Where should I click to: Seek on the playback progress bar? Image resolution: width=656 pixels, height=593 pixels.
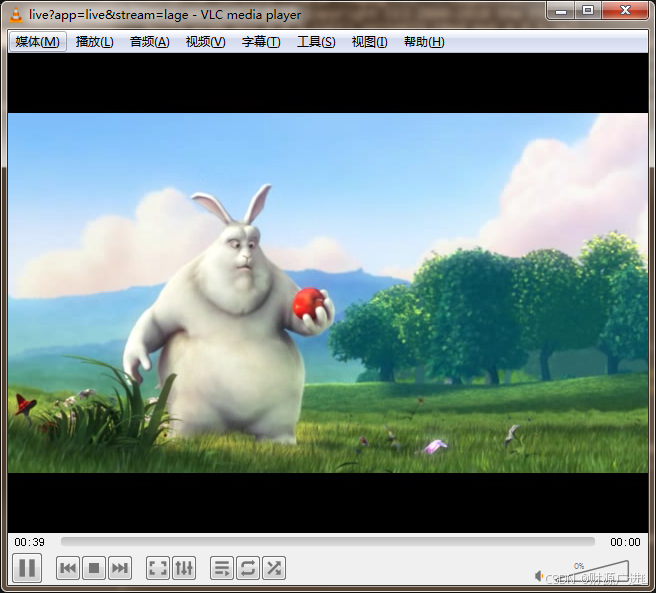pos(328,542)
